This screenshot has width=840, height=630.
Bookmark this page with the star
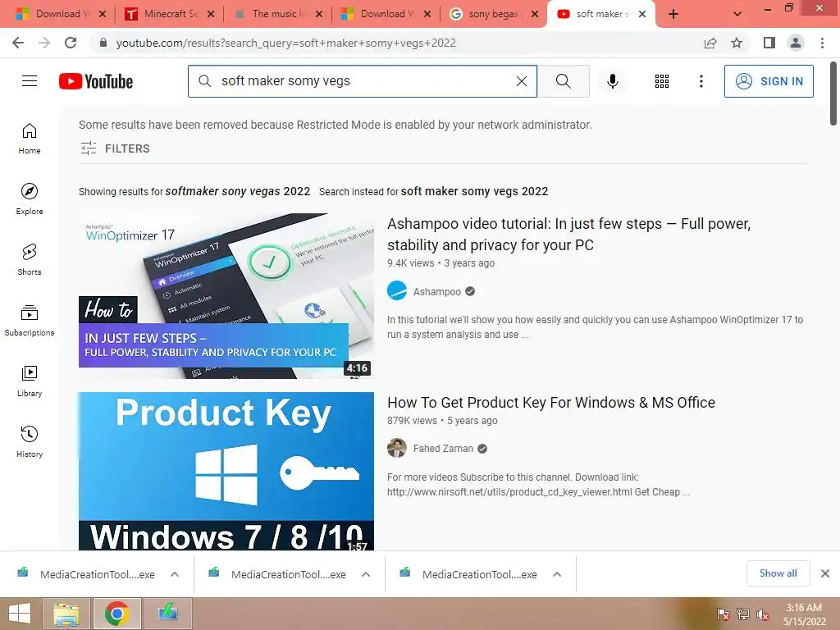[x=737, y=43]
